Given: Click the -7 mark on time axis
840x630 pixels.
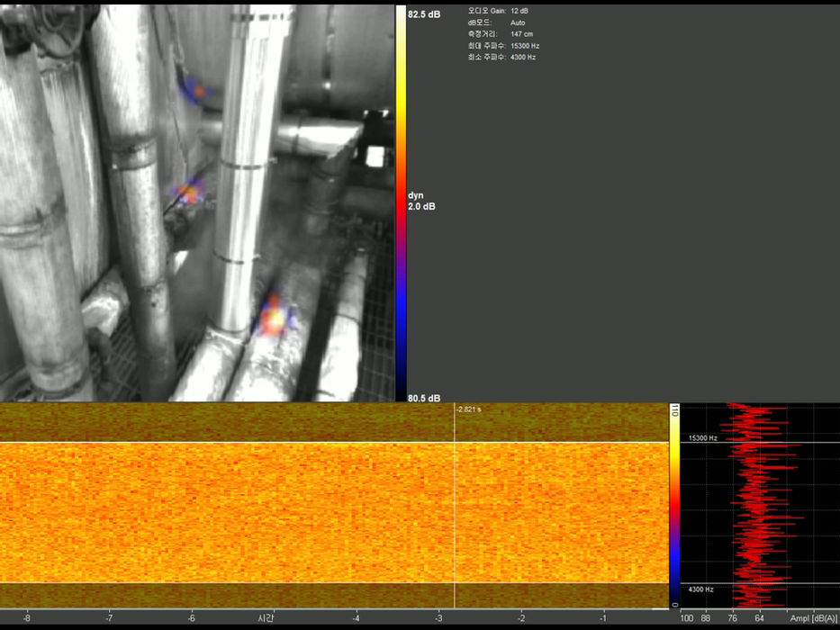Looking at the screenshot, I should click(x=109, y=618).
